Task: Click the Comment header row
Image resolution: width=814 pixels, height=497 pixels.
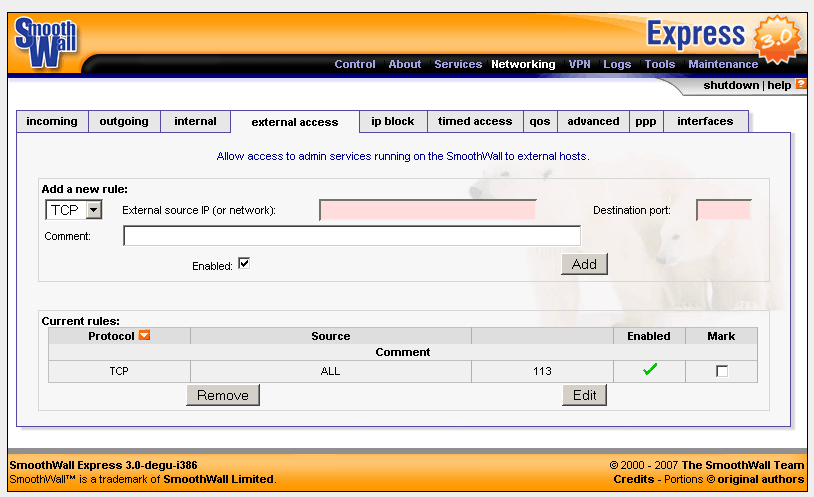Action: [x=403, y=352]
